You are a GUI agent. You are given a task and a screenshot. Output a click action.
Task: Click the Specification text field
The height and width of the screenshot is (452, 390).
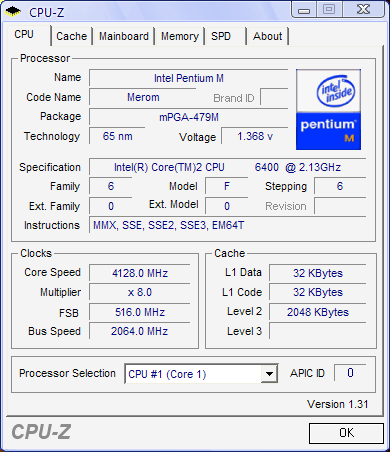pyautogui.click(x=228, y=167)
